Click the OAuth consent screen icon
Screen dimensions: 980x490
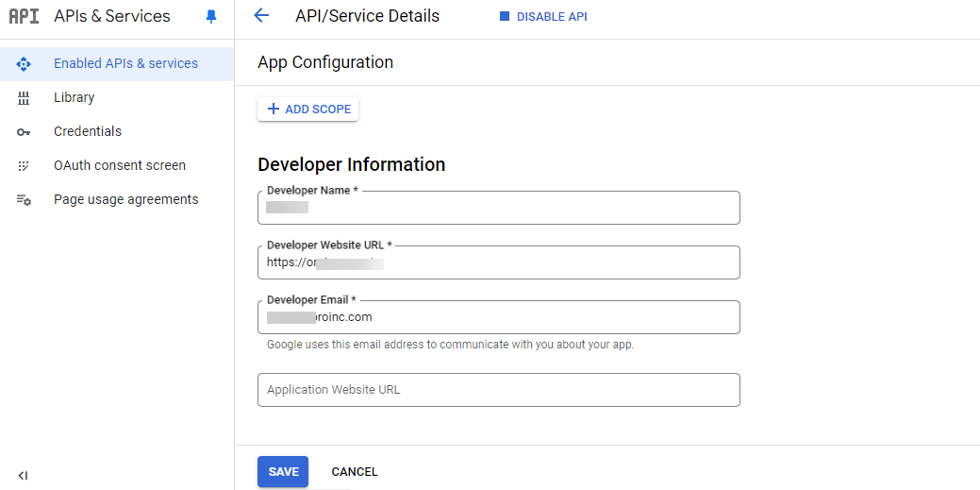[x=25, y=165]
